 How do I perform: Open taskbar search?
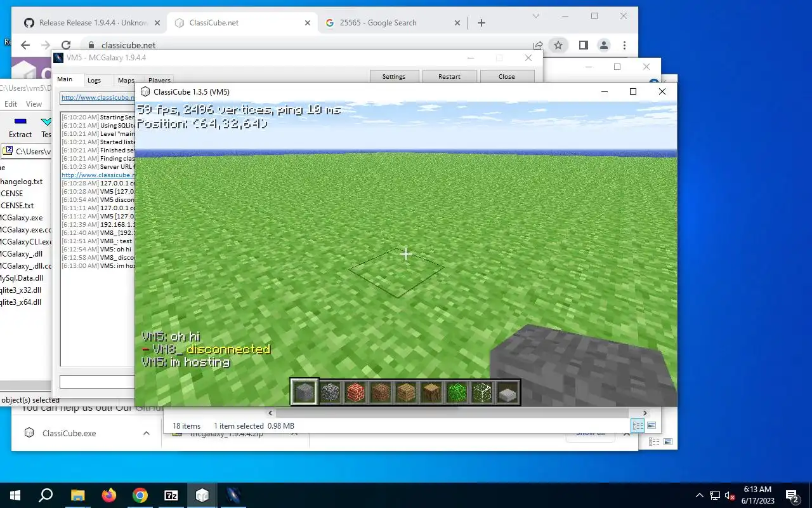pyautogui.click(x=46, y=495)
